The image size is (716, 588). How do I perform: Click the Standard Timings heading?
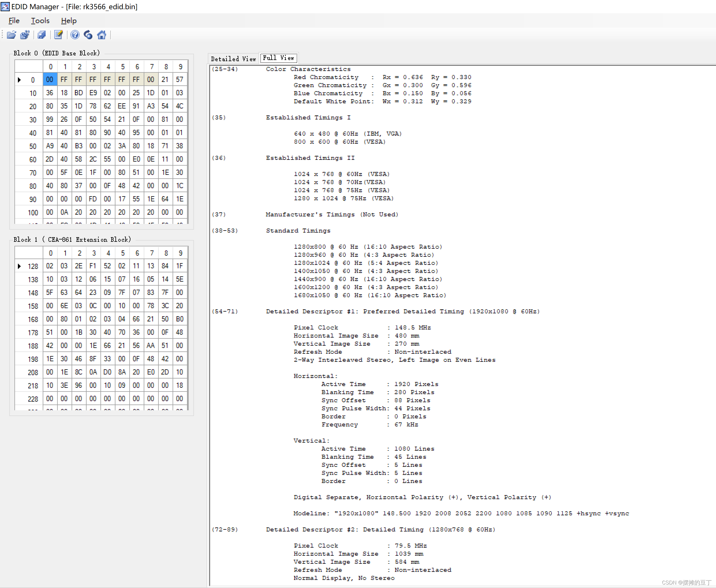tap(298, 231)
